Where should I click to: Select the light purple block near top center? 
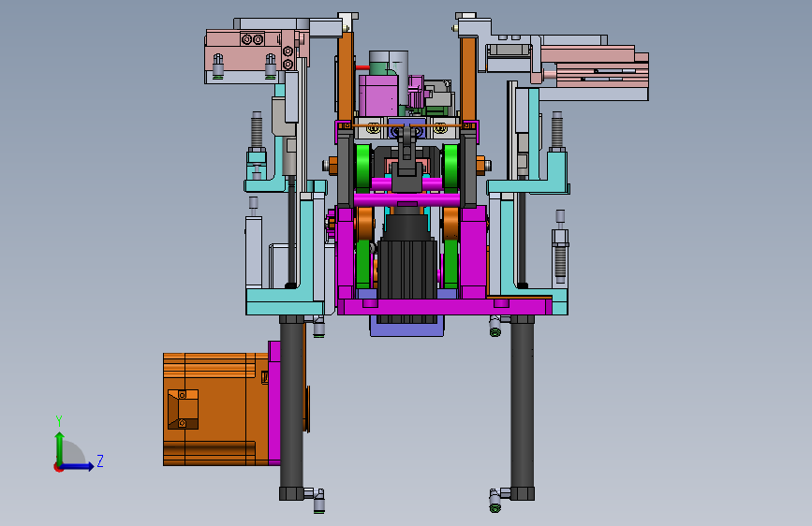click(x=378, y=95)
